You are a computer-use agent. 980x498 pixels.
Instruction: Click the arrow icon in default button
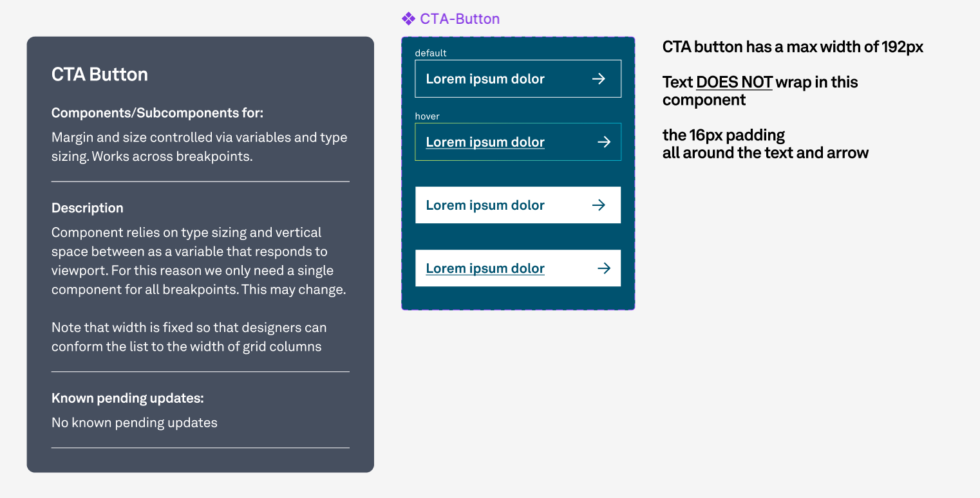(x=599, y=78)
